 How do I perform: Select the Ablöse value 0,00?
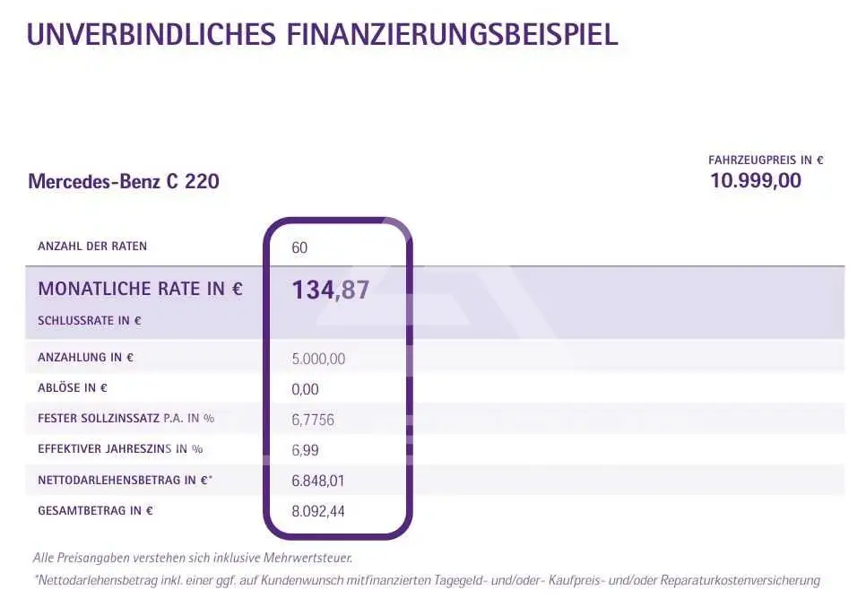tap(305, 389)
